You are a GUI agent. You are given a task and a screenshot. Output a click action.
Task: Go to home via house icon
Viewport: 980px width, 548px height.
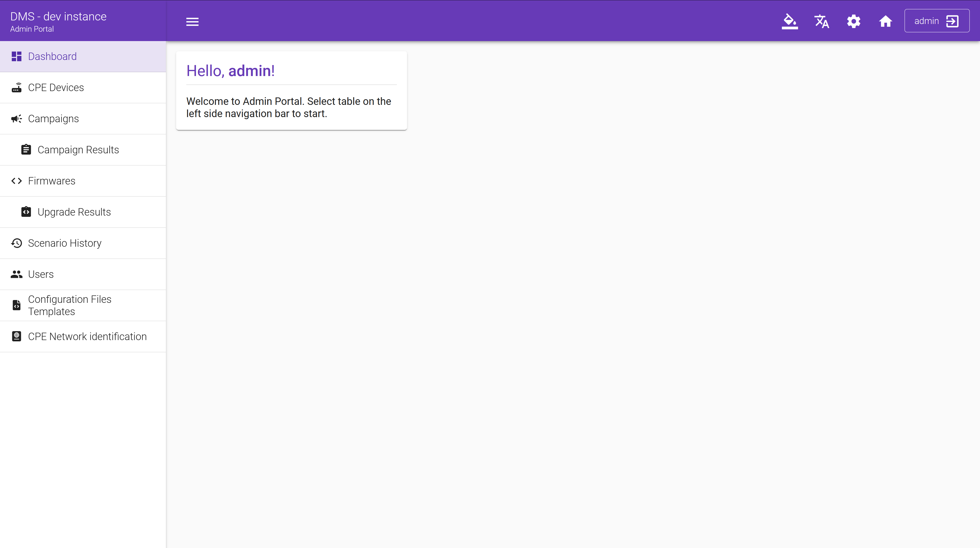pyautogui.click(x=885, y=21)
